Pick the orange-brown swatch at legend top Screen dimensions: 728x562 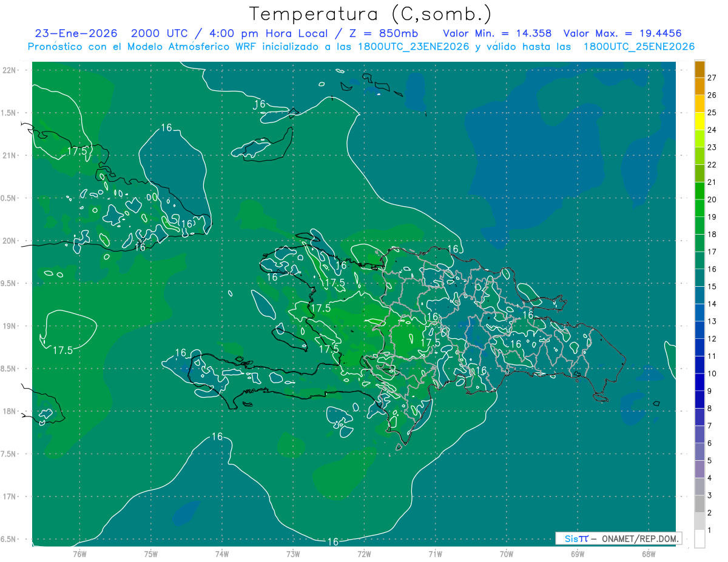699,69
